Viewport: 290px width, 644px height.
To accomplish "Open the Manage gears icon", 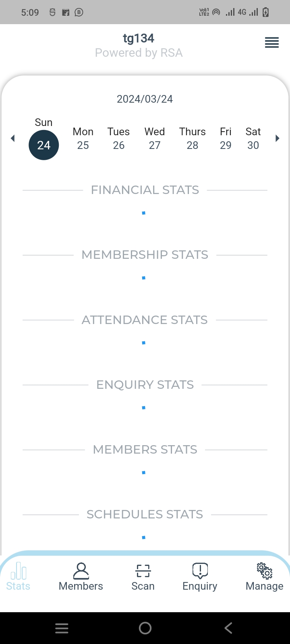I will [265, 570].
